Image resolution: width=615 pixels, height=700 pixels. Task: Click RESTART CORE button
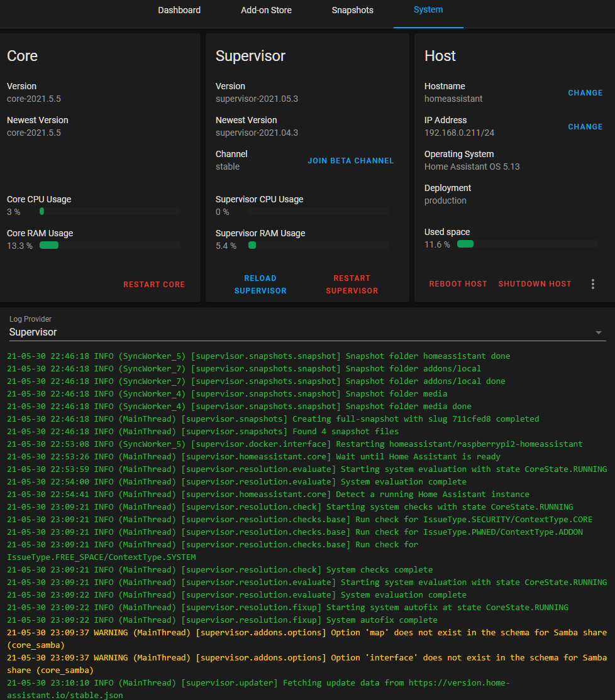pos(154,285)
